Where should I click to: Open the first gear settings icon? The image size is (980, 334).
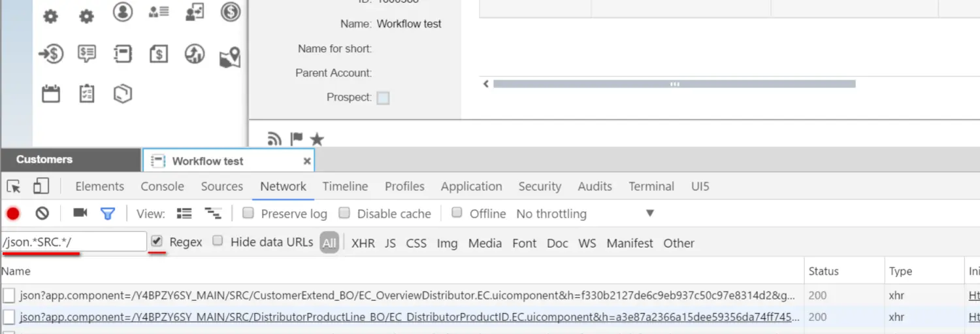coord(50,16)
